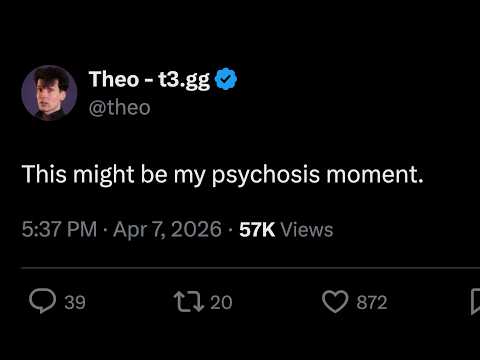480x360 pixels.
Task: Click the 5:37 PM timestamp
Action: click(59, 229)
